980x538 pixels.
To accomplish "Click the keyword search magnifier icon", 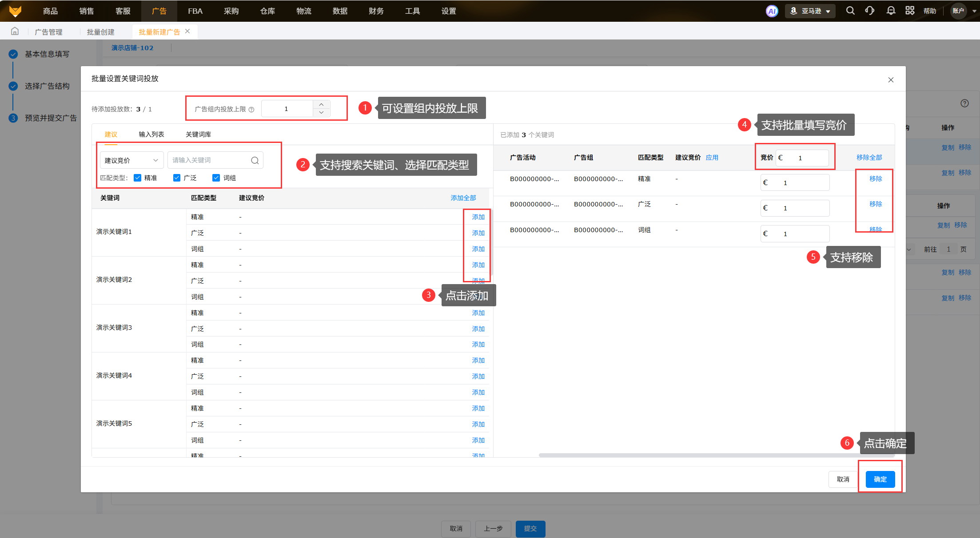I will coord(255,160).
